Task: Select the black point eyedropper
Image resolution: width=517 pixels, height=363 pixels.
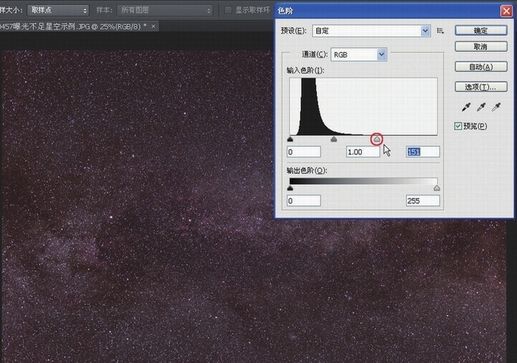Action: click(466, 107)
